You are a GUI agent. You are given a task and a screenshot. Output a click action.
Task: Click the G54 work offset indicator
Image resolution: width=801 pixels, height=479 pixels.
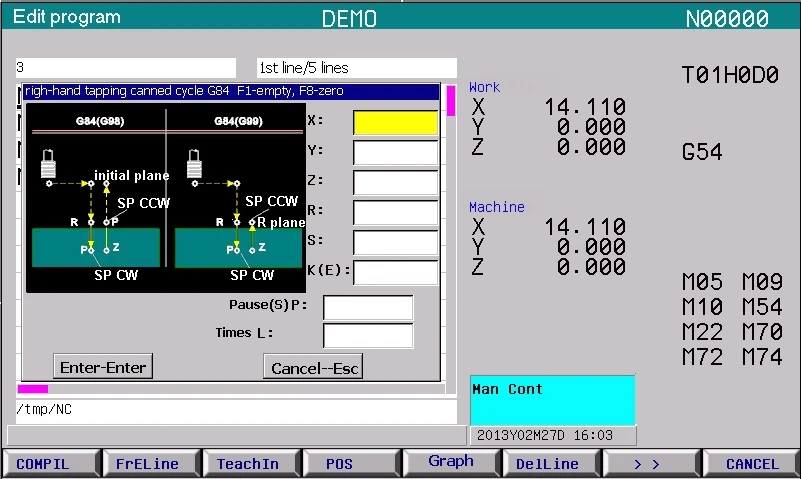[702, 152]
